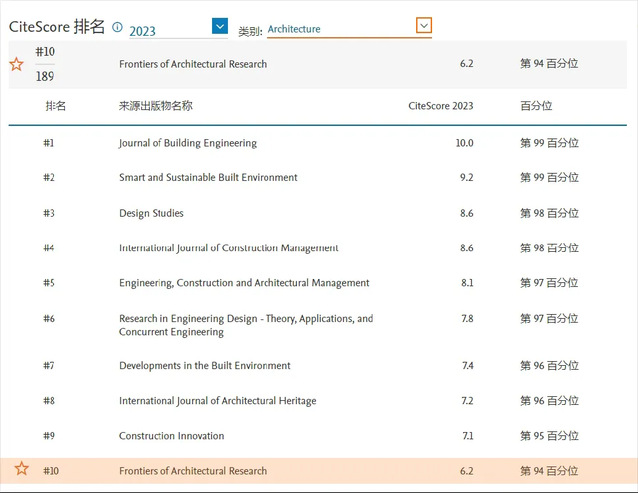Image resolution: width=638 pixels, height=493 pixels.
Task: Open International Journal of Construction Management
Action: coord(228,248)
